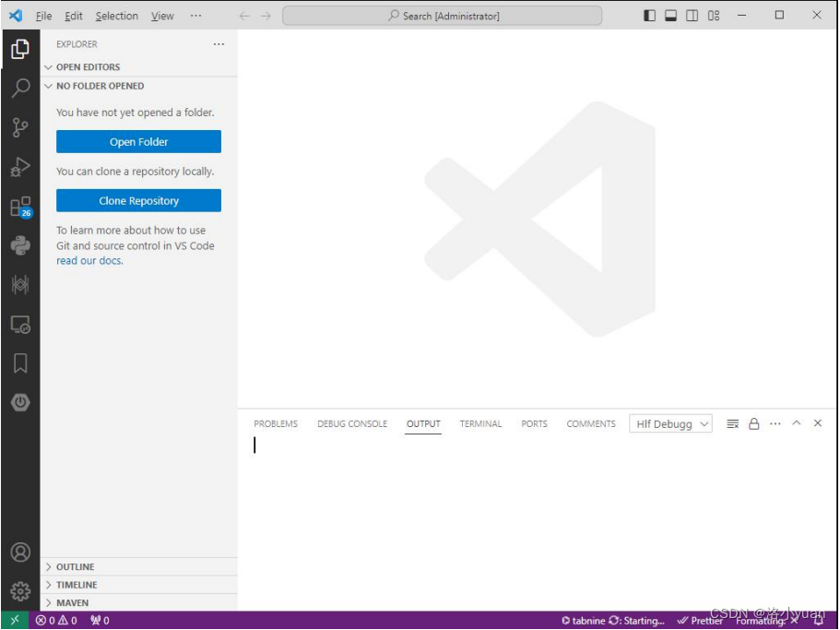Open the Customize Layout icon
840x630 pixels.
point(714,16)
